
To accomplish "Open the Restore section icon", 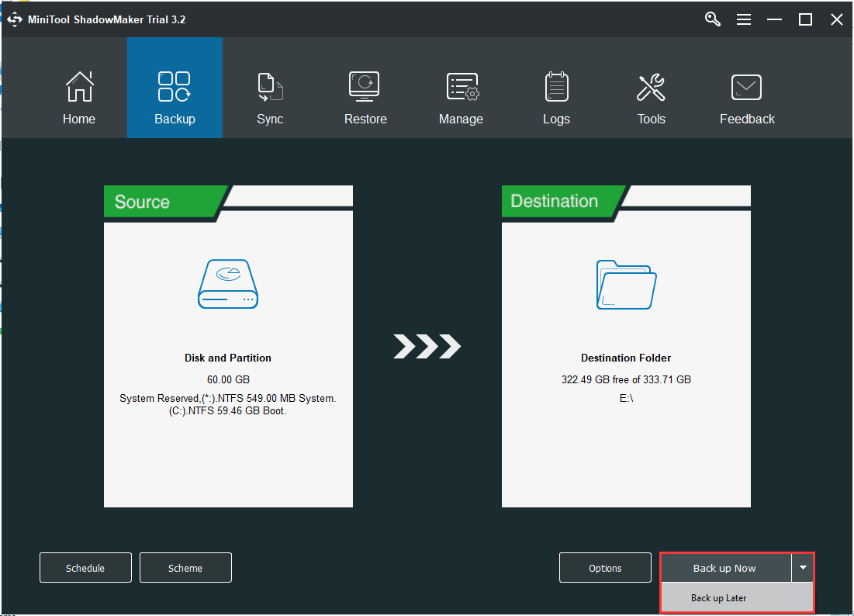I will [x=365, y=87].
